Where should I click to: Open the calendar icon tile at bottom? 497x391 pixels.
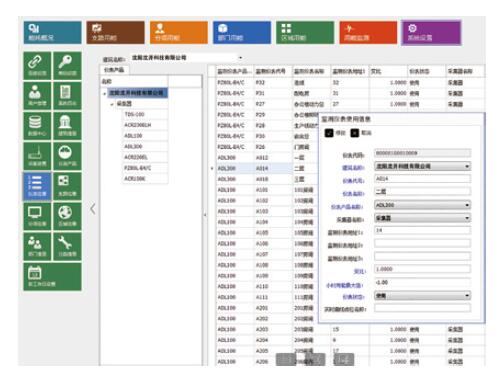coord(52,276)
